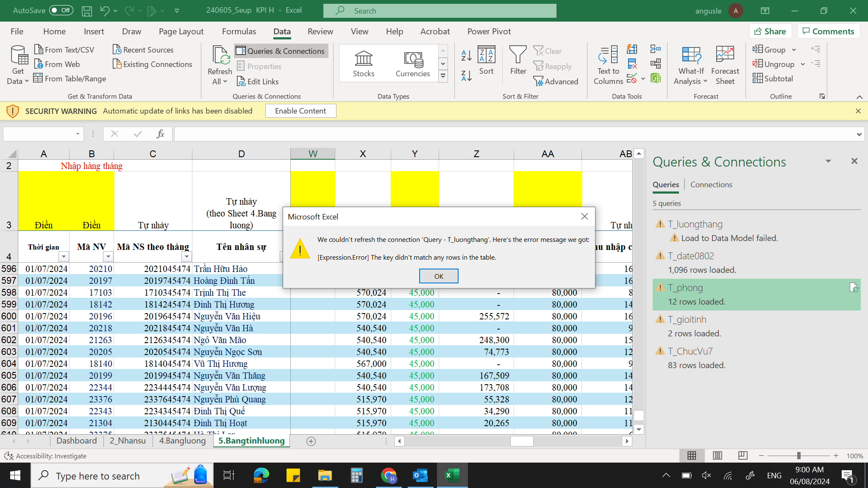Image resolution: width=868 pixels, height=488 pixels.
Task: Expand the Get Data dropdown
Action: click(18, 65)
